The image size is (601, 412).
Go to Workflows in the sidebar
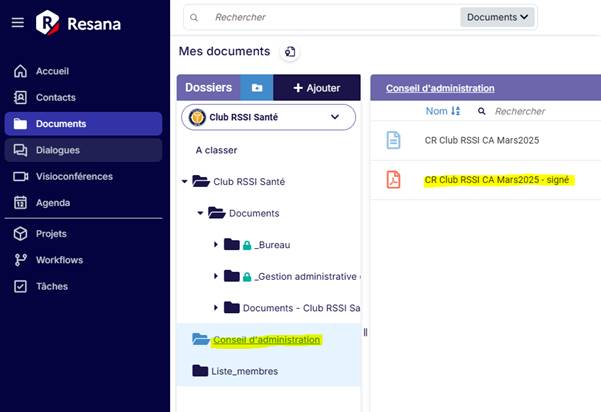click(58, 260)
